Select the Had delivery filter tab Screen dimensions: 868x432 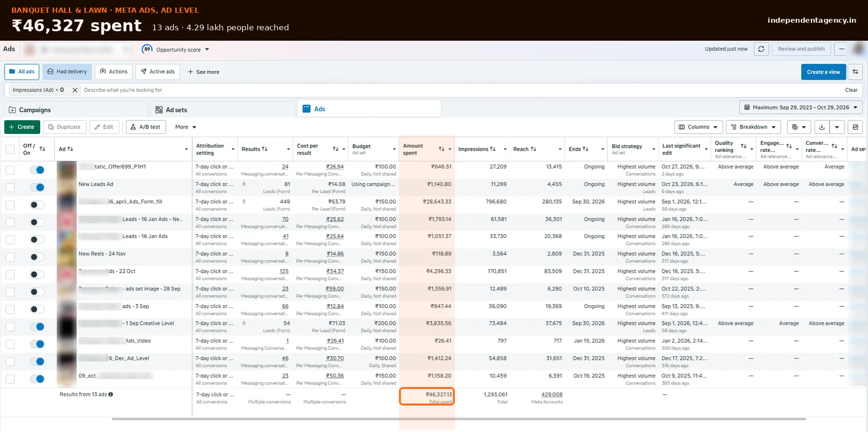[x=67, y=72]
